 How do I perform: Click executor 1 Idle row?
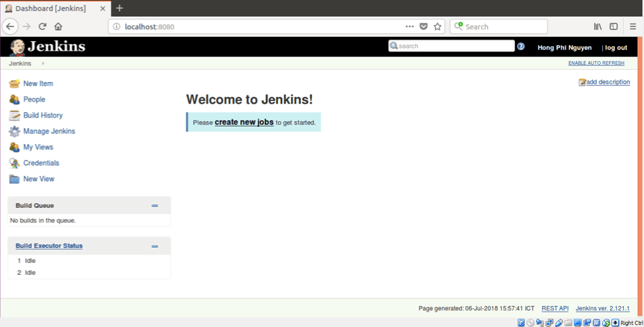[89, 261]
